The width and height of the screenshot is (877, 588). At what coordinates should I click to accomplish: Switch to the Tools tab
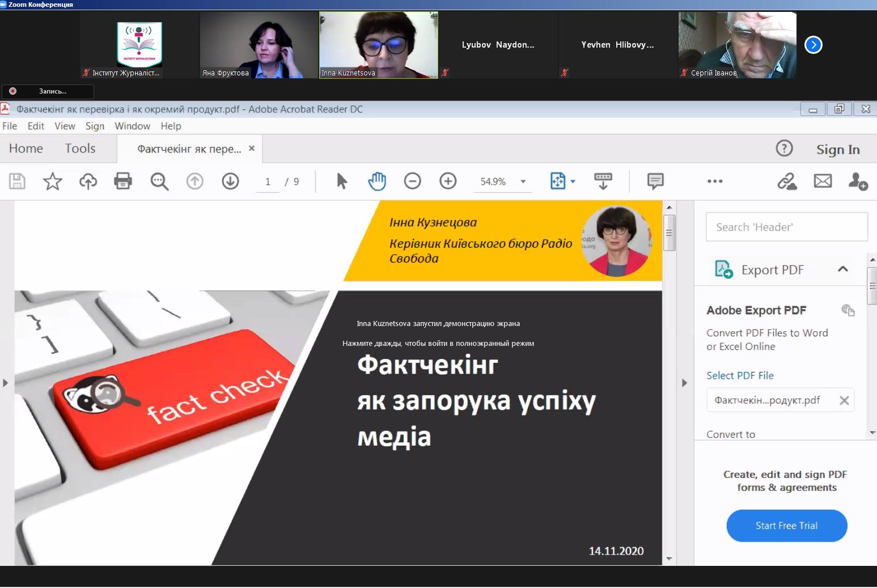[x=80, y=149]
